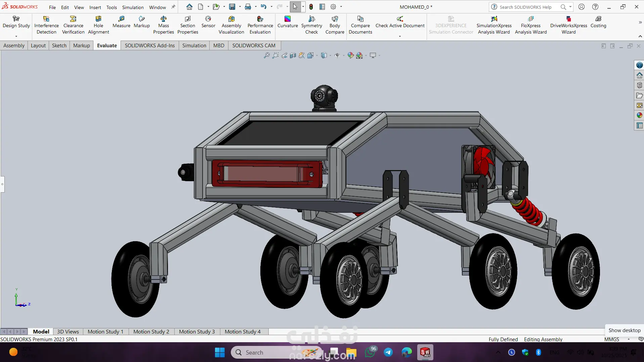Open the Motion Study 2 tab

[151, 331]
